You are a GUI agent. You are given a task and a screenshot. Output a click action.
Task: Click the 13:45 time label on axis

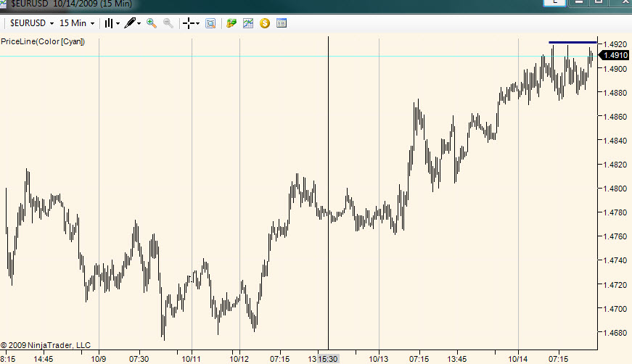click(456, 359)
